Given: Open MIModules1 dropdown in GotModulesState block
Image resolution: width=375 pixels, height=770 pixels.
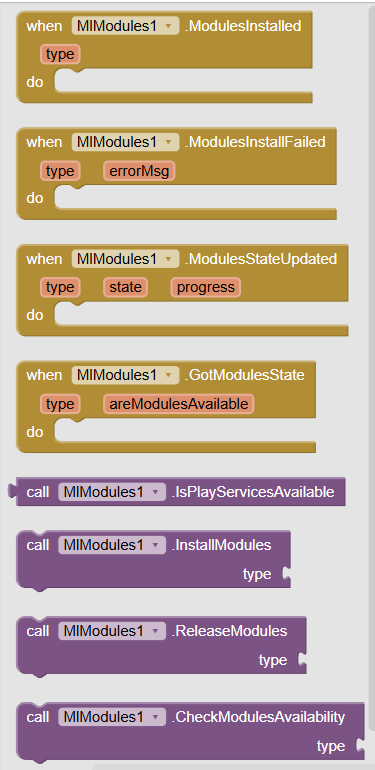Looking at the screenshot, I should point(125,375).
